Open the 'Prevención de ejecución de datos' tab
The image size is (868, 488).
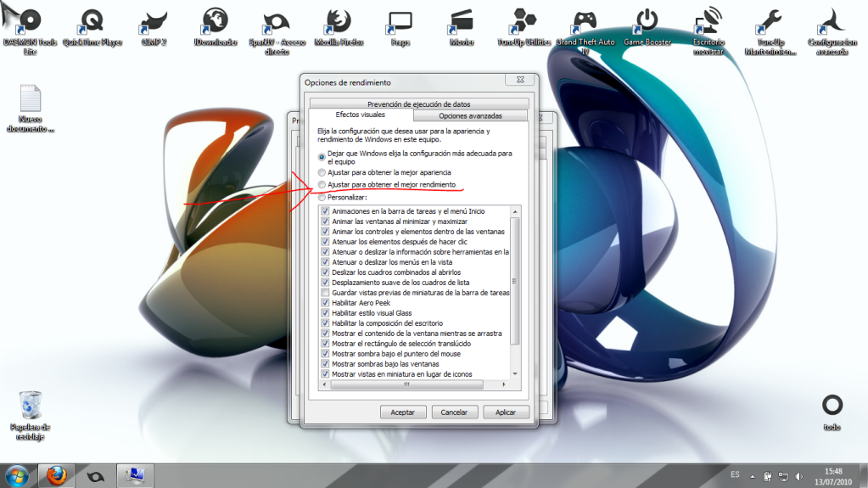tap(419, 104)
